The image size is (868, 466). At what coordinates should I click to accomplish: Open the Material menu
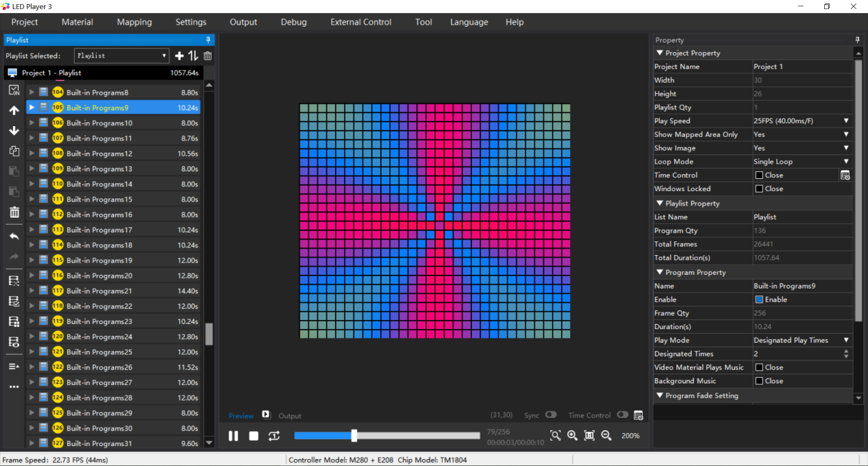coord(77,22)
